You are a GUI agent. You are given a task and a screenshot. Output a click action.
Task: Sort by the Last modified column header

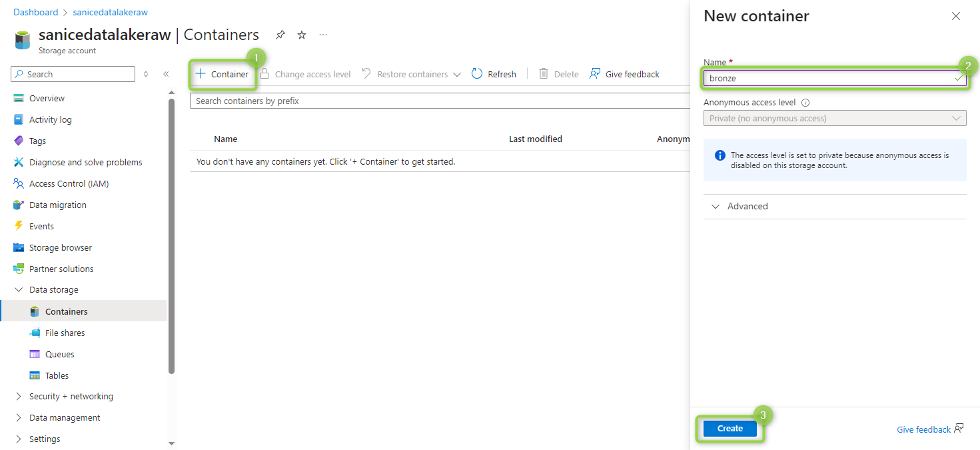(x=536, y=139)
